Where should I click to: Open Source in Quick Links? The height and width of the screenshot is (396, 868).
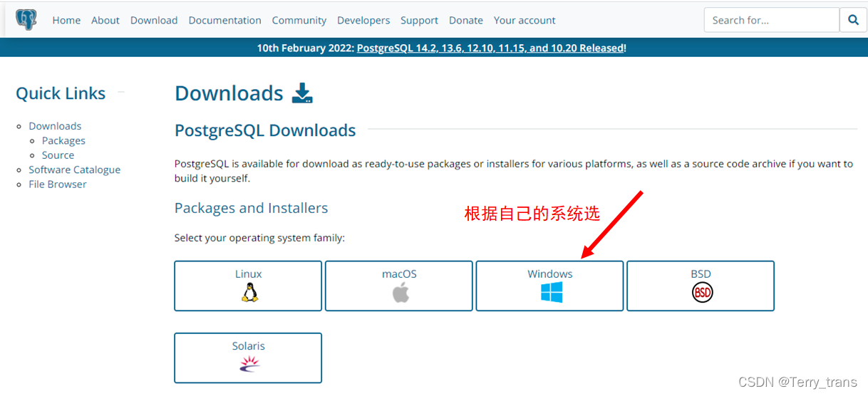point(58,155)
